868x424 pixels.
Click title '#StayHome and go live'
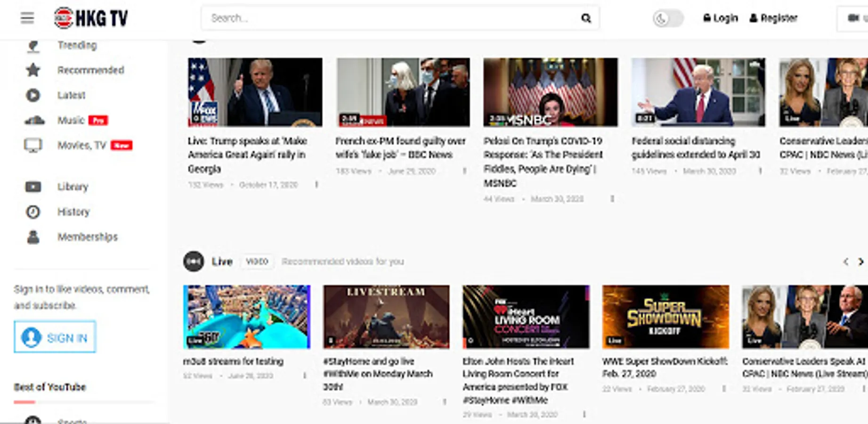click(378, 374)
